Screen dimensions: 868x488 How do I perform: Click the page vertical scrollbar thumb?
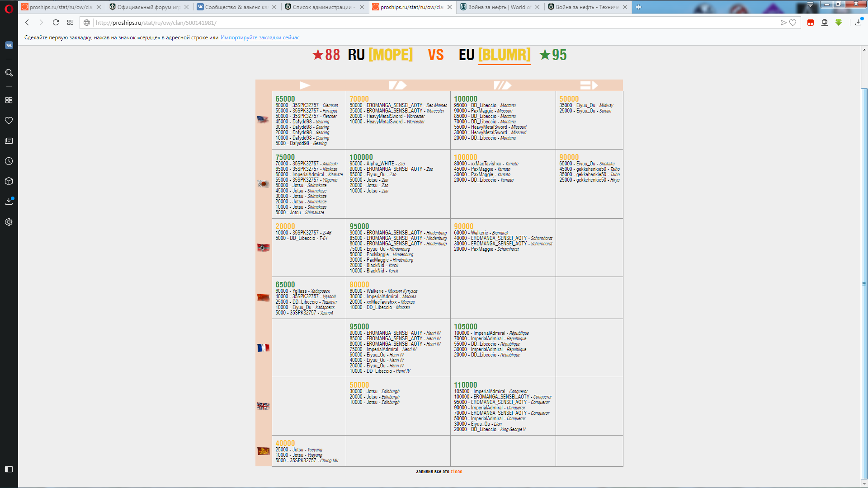(864, 284)
